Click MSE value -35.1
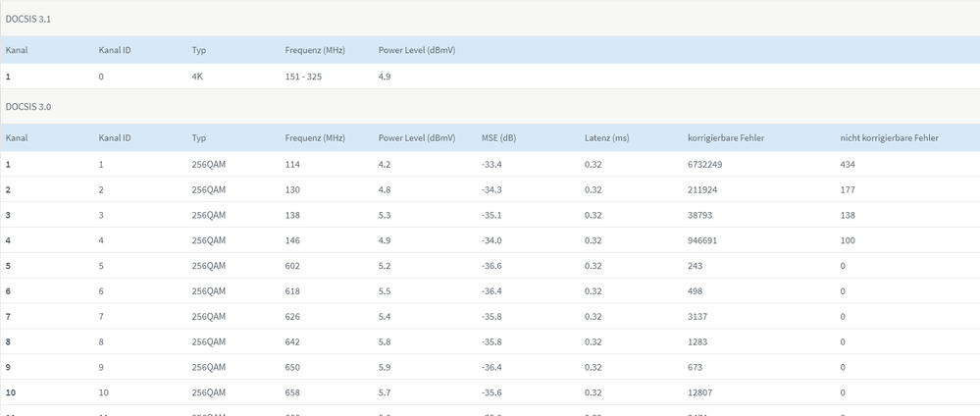This screenshot has width=980, height=416. click(491, 215)
